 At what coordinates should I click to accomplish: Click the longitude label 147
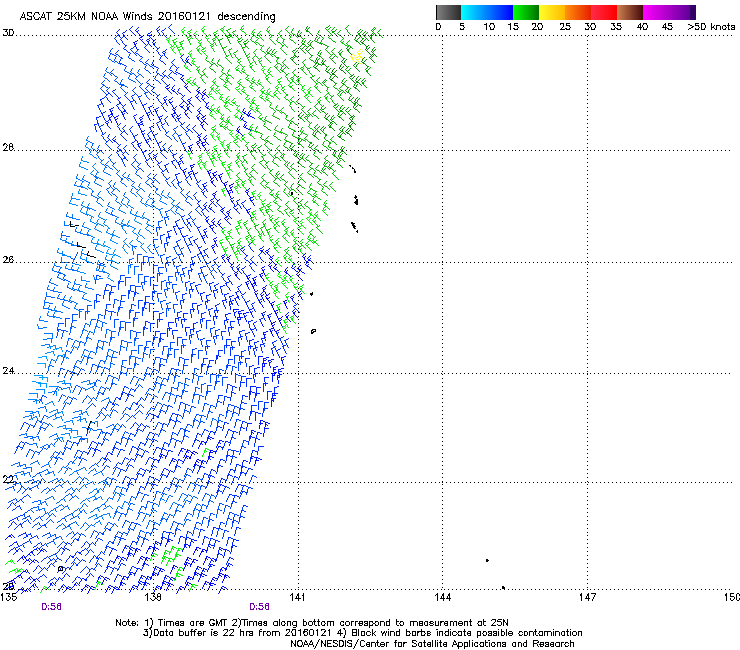(587, 597)
